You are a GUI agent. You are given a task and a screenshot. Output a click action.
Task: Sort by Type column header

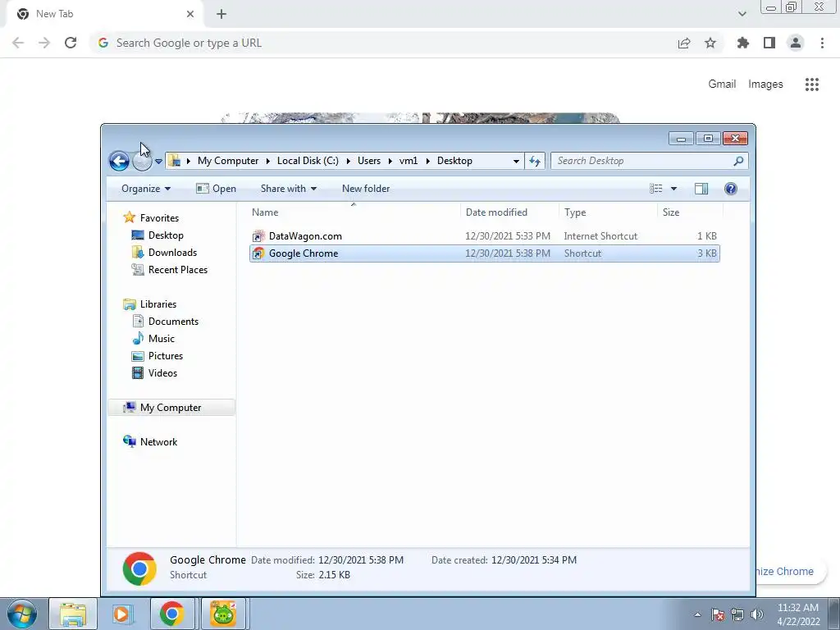tap(608, 212)
